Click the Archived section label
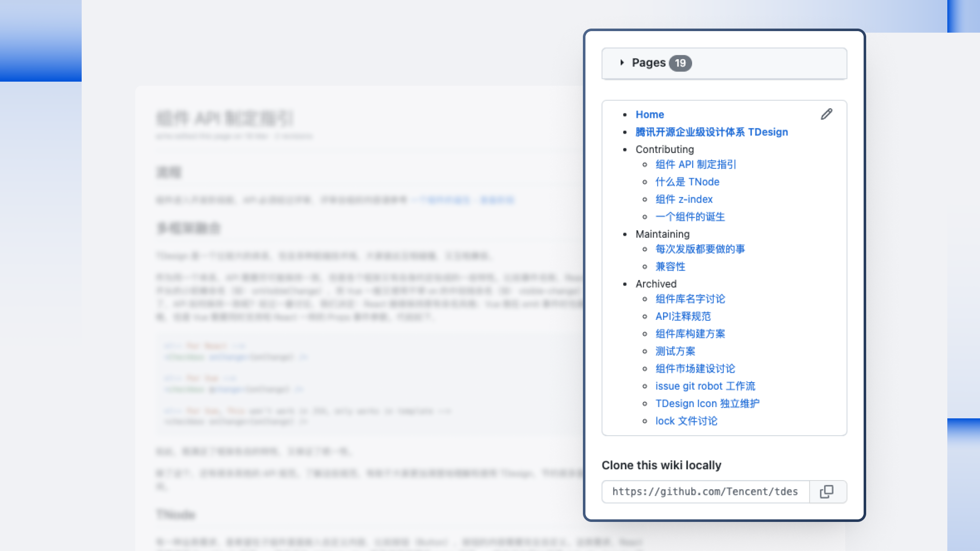The image size is (980, 551). coord(656,284)
